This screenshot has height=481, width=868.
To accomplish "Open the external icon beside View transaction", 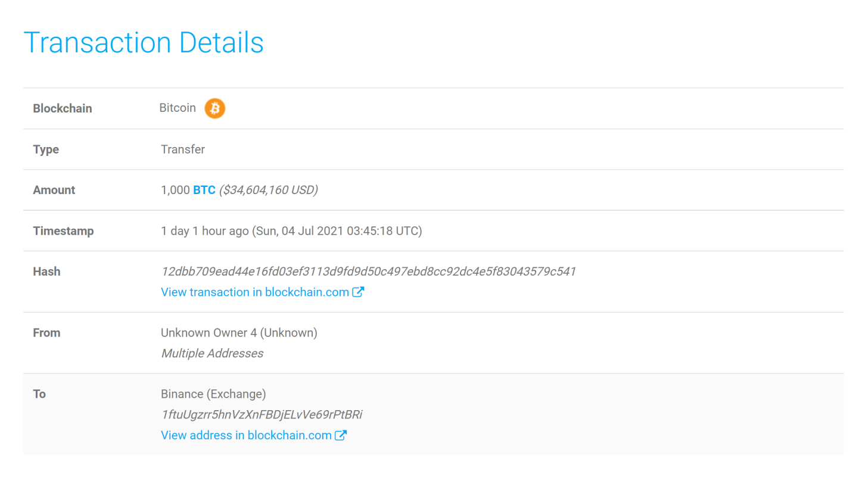I will coord(358,292).
